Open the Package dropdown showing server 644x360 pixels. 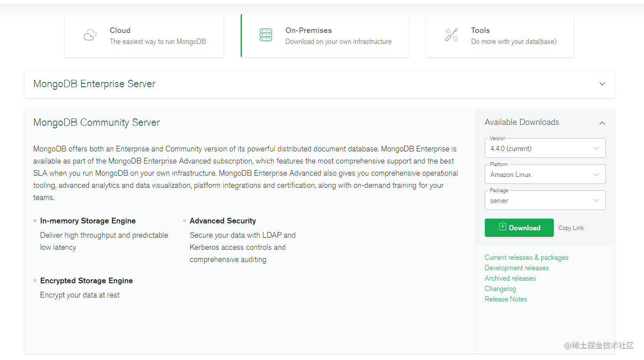point(545,200)
